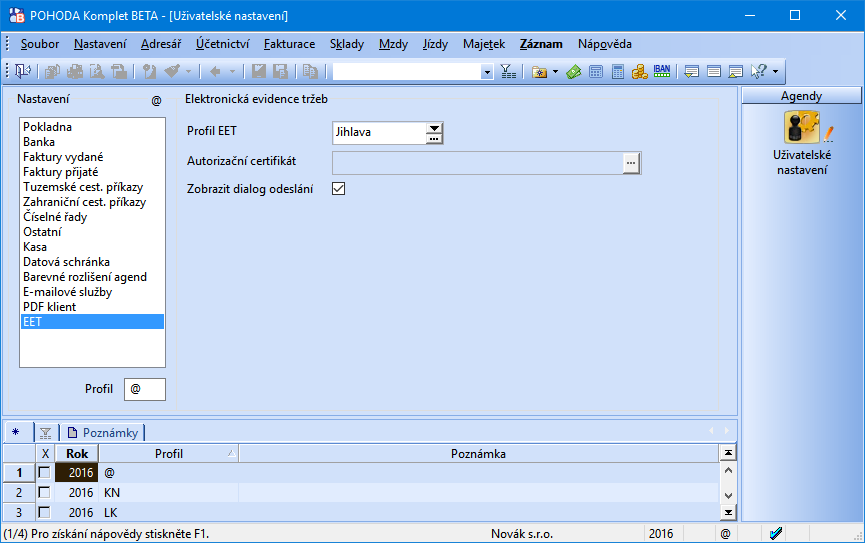
Task: Check the X box in KN row
Action: tap(45, 492)
